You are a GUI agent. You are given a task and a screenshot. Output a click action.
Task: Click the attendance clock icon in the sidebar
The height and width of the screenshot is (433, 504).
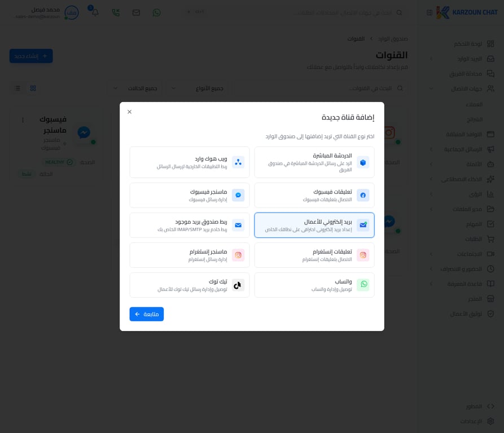pos(490,269)
